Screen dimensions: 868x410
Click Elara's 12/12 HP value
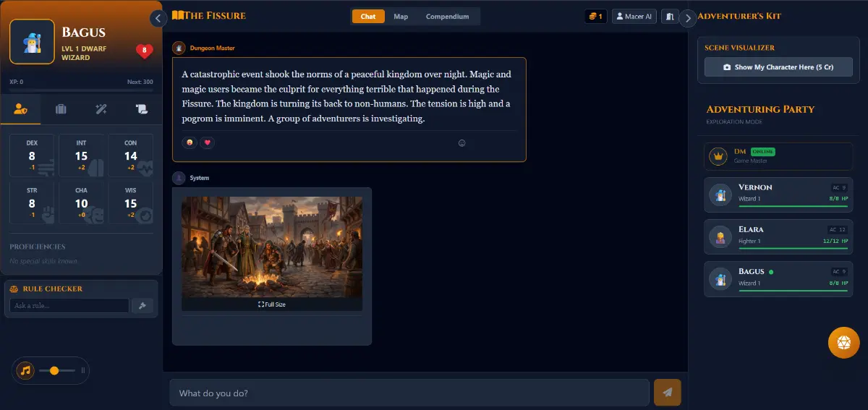(x=835, y=241)
